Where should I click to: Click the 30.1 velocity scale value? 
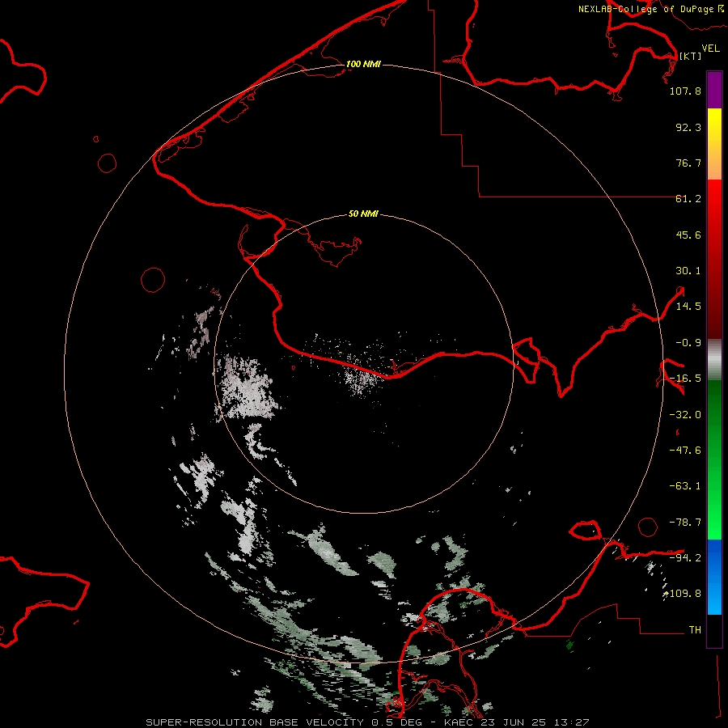pyautogui.click(x=688, y=271)
